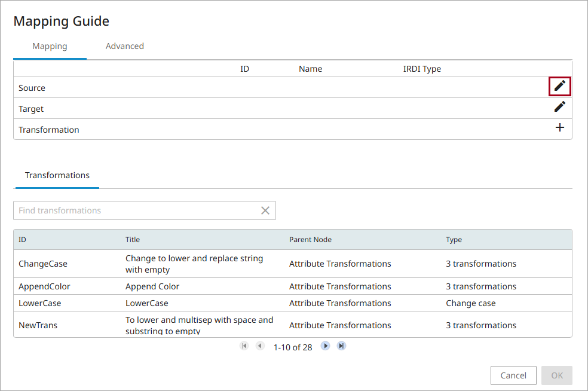Switch to the Advanced tab

click(x=124, y=46)
